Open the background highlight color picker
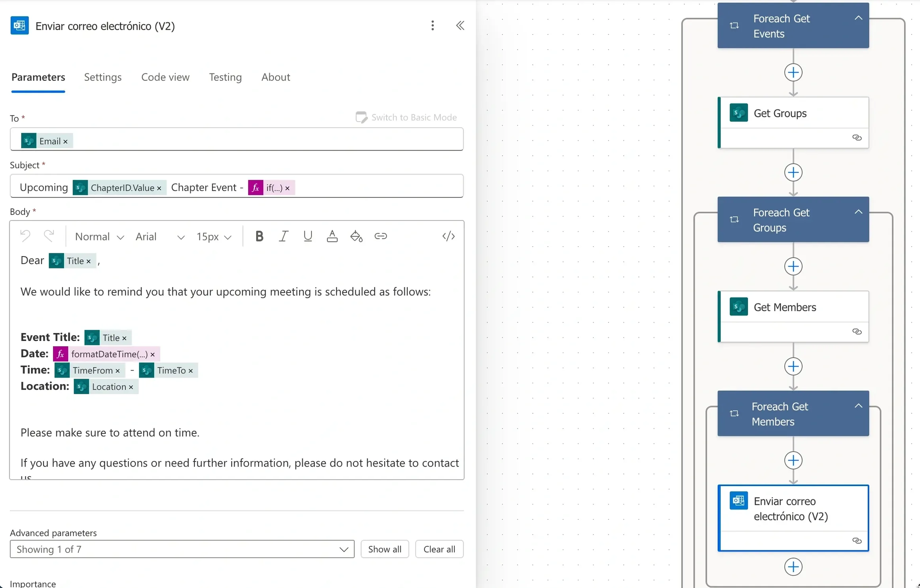This screenshot has width=920, height=588. point(356,236)
